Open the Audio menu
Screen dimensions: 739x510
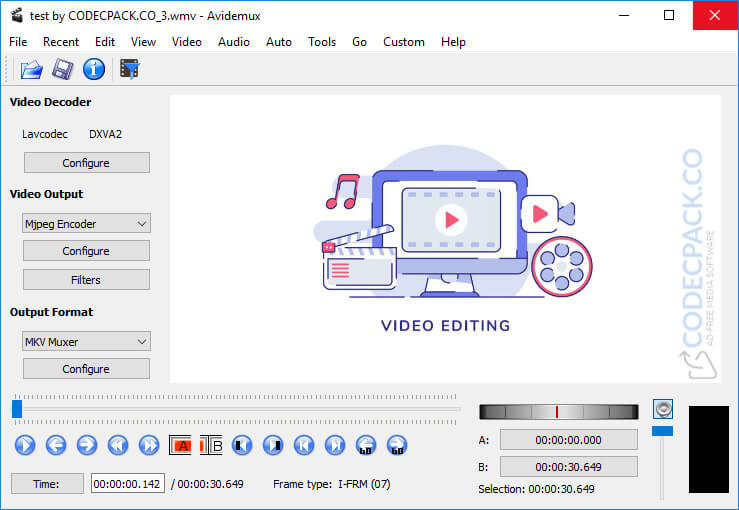tap(234, 42)
